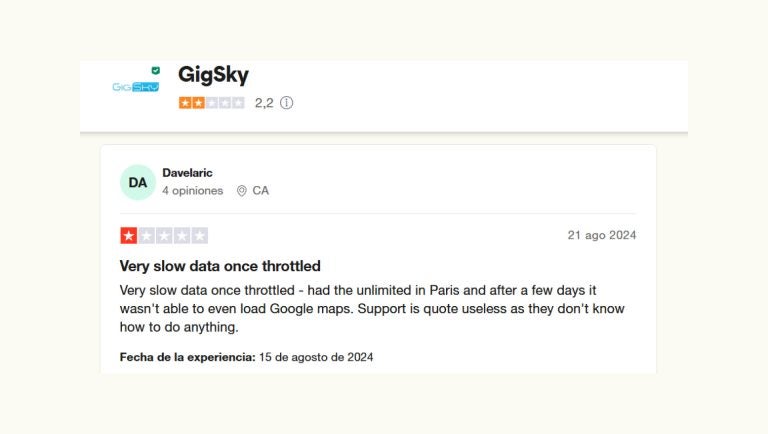
Task: Click the second orange star under GigSky
Action: tap(198, 102)
